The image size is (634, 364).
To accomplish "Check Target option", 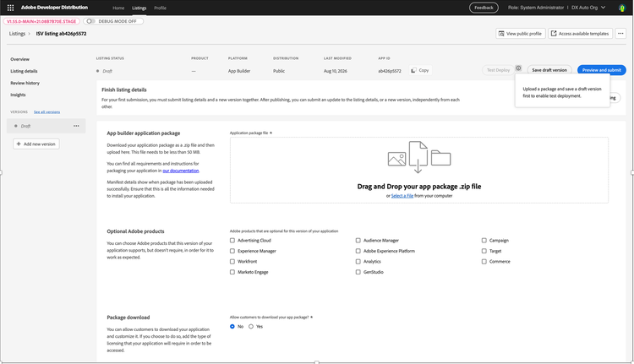I will click(484, 251).
